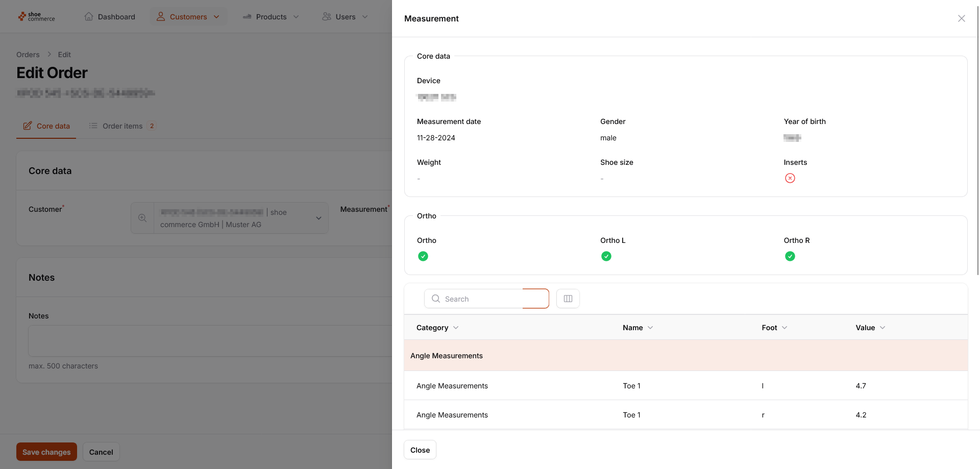Click the Ortho L green check indicator
The width and height of the screenshot is (980, 469).
tap(606, 256)
